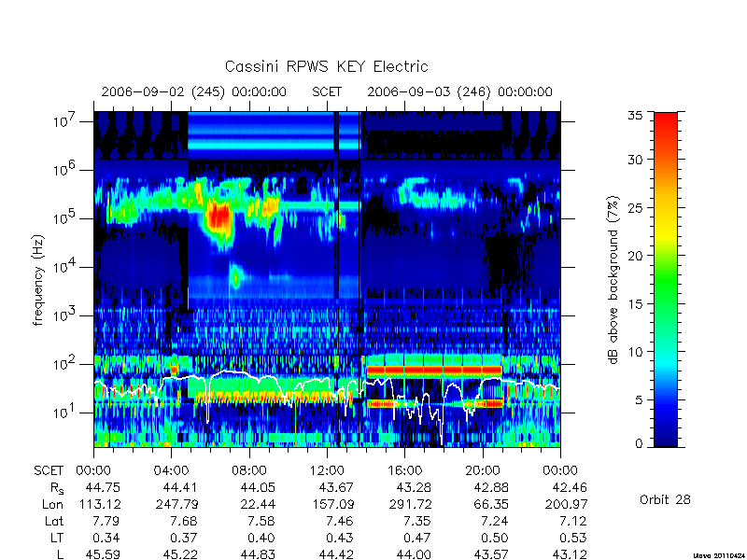Click the Rs value '43.67'
This screenshot has height=560, width=747.
point(336,487)
